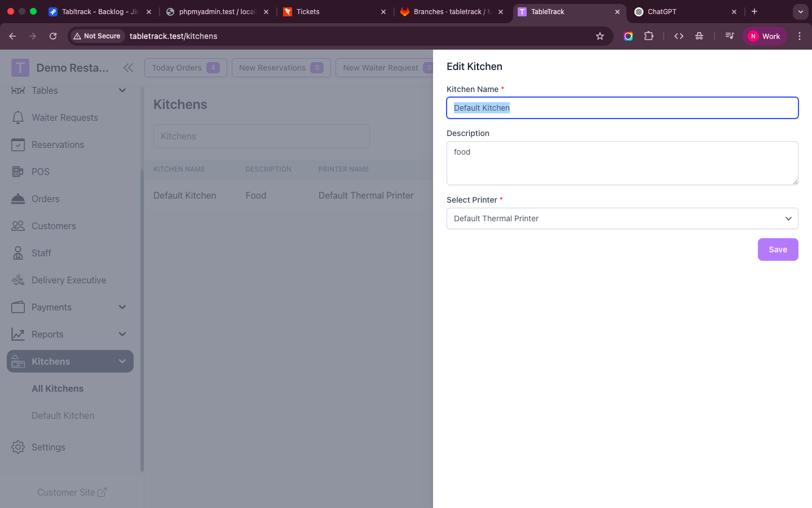This screenshot has height=508, width=812.
Task: Expand the Payments section
Action: (122, 307)
